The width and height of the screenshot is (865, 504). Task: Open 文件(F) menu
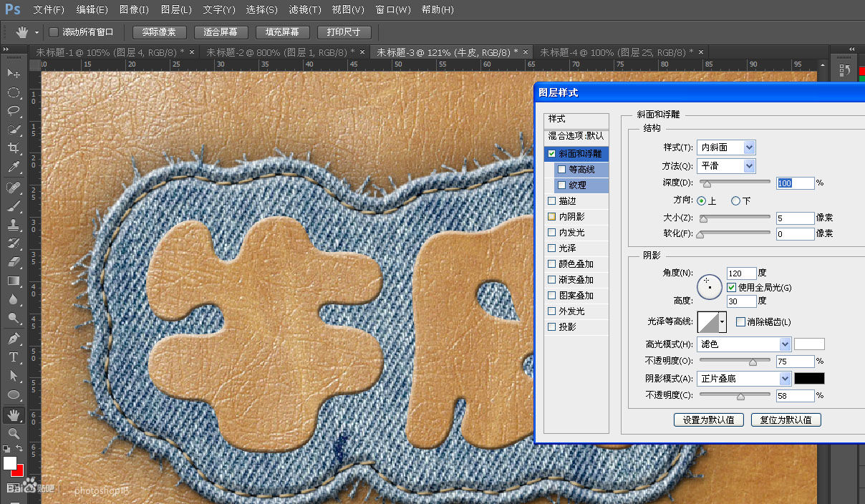tap(49, 10)
